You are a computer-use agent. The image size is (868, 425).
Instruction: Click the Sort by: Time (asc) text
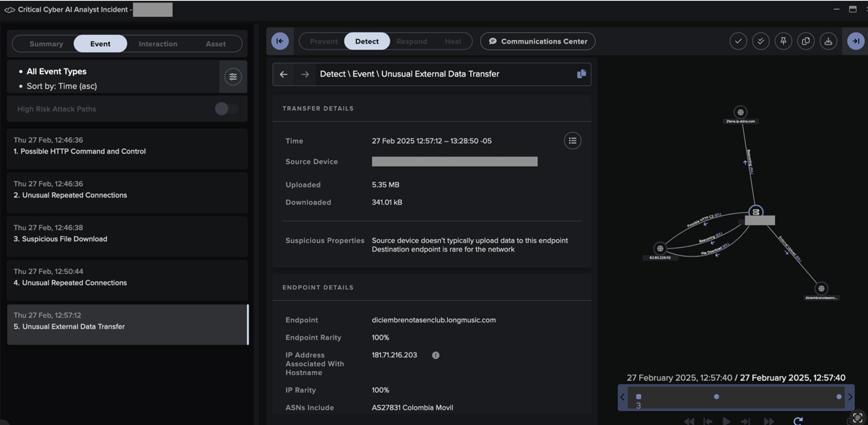click(62, 86)
